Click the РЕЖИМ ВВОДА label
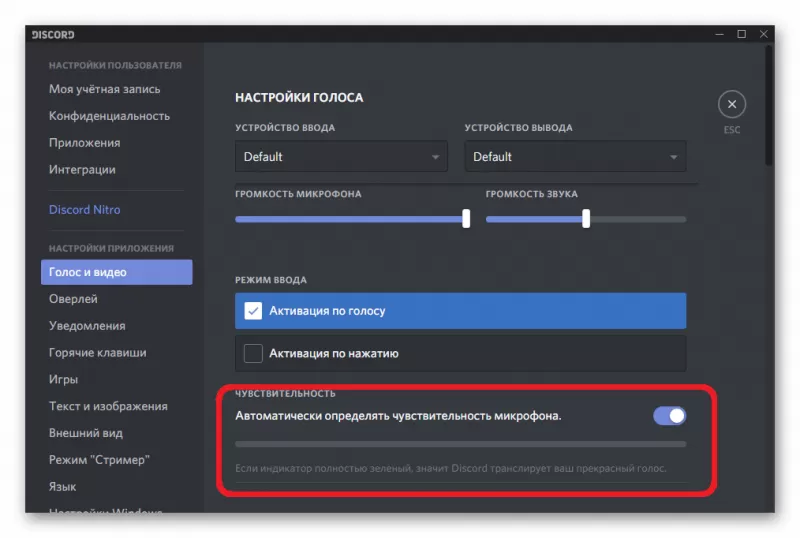The image size is (800, 538). 271,280
